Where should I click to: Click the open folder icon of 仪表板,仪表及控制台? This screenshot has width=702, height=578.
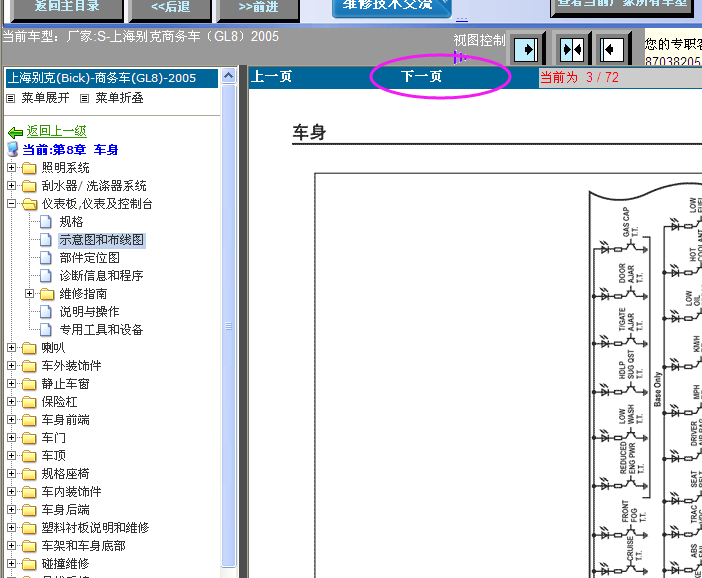click(30, 204)
